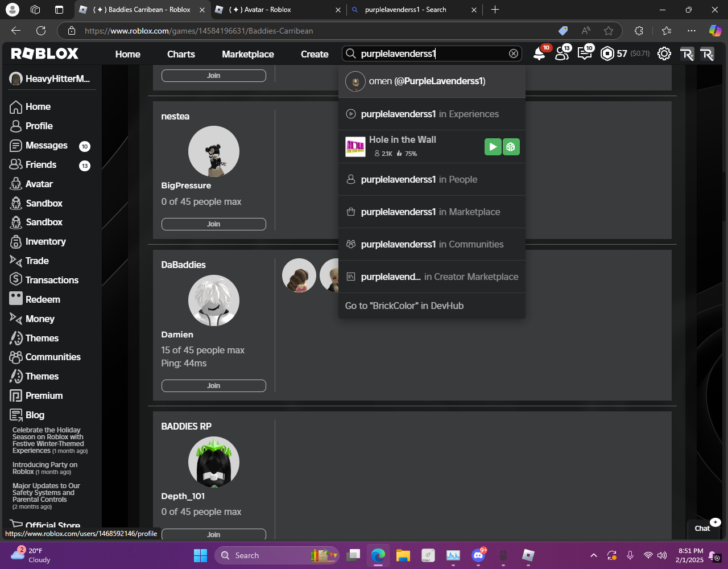Open friend requests icon in top bar

[x=562, y=54]
